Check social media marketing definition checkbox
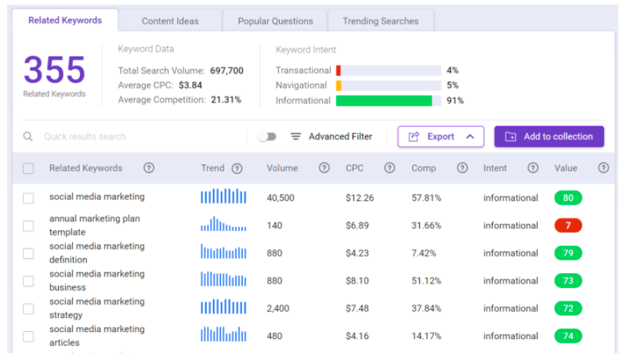This screenshot has width=627, height=364. 28,254
